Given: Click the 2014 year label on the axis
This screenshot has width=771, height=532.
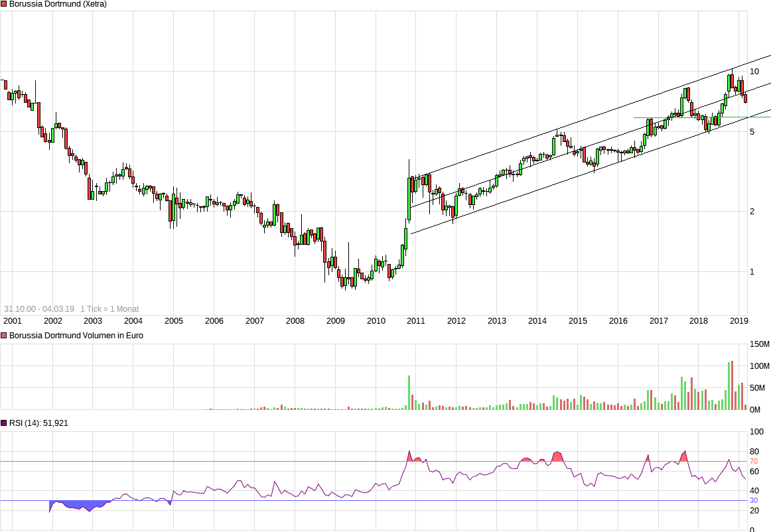Looking at the screenshot, I should click(537, 321).
